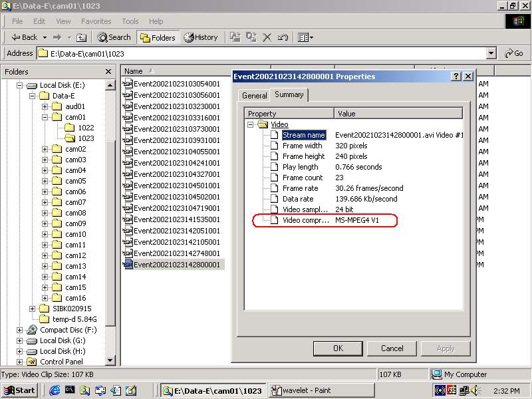Select the 1023 folder in tree
532x399 pixels.
[x=79, y=138]
